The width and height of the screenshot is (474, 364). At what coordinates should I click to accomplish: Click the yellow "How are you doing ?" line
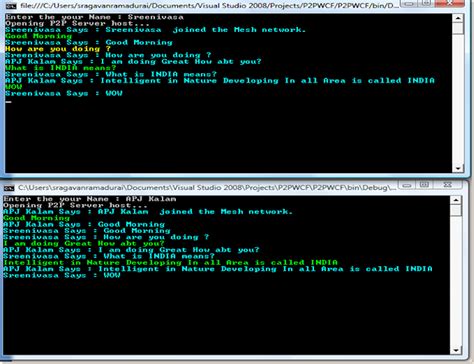point(57,49)
